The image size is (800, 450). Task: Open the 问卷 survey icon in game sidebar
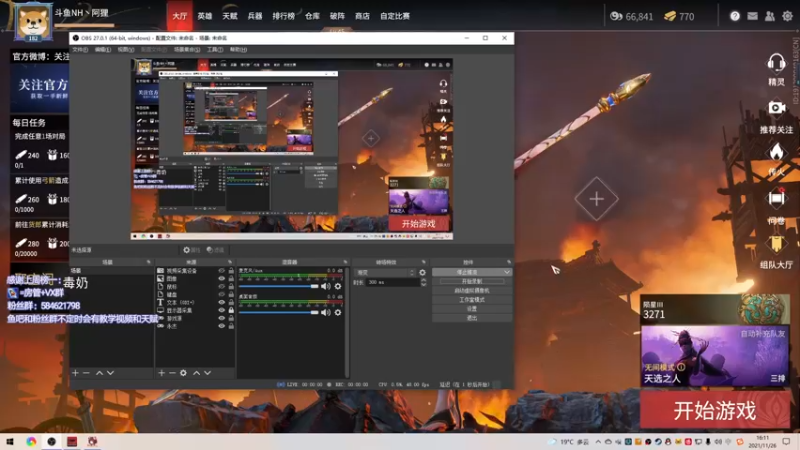click(x=776, y=198)
